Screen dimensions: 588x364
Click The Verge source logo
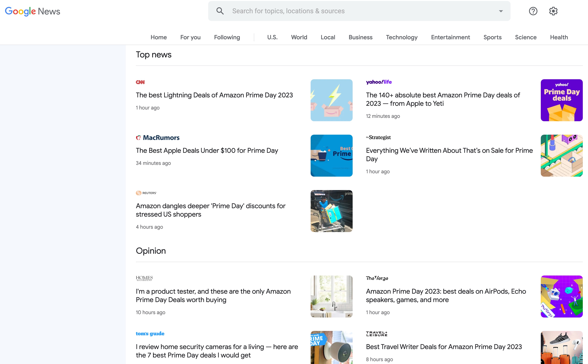coord(377,278)
